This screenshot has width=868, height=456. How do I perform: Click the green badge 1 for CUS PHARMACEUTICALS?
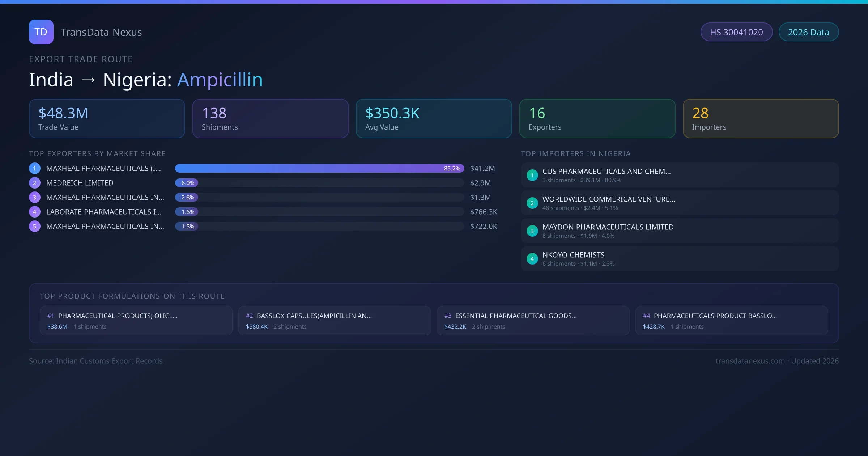tap(532, 175)
